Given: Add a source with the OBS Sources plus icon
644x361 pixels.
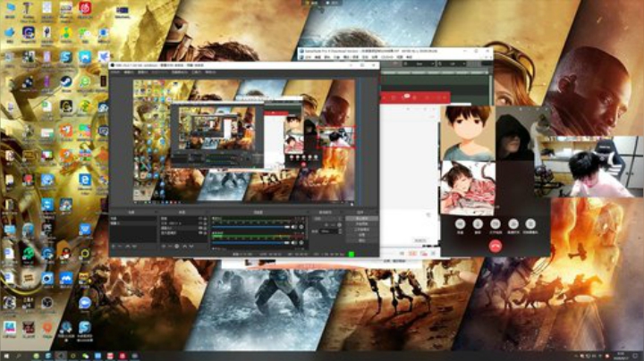Looking at the screenshot, I should click(164, 246).
